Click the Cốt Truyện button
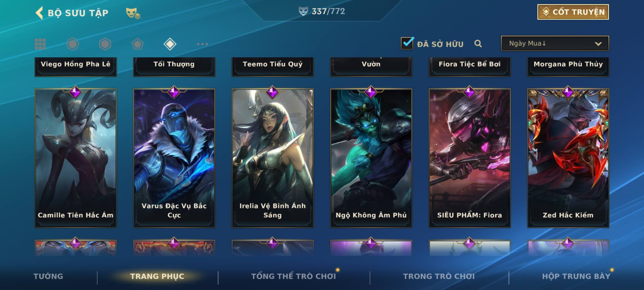Viewport: 644px width, 290px height. pyautogui.click(x=573, y=12)
